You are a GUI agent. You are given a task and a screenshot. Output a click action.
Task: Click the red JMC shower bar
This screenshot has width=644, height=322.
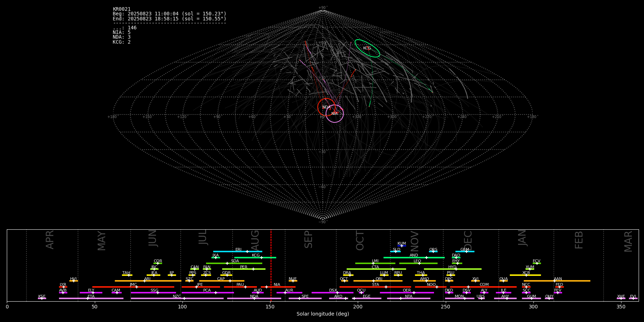[x=133, y=287]
